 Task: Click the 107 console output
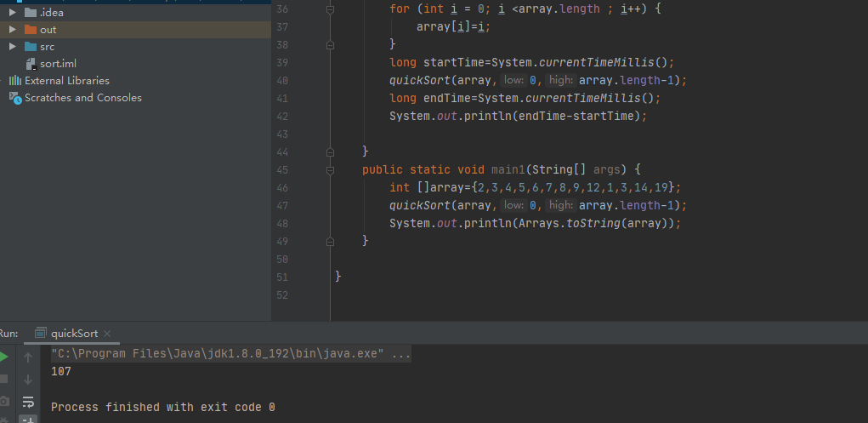click(x=61, y=372)
